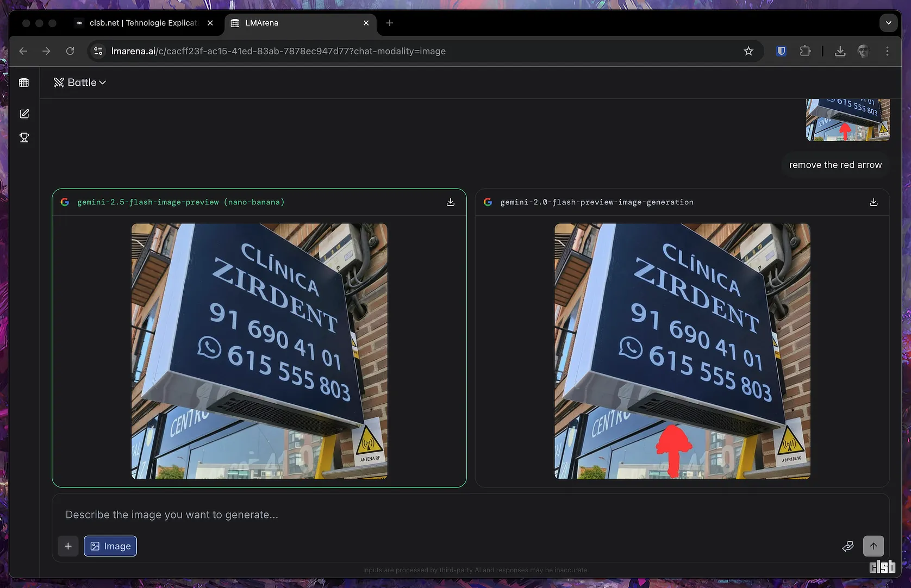Start a new chat with edit icon
Viewport: 911px width, 588px height.
pos(24,114)
